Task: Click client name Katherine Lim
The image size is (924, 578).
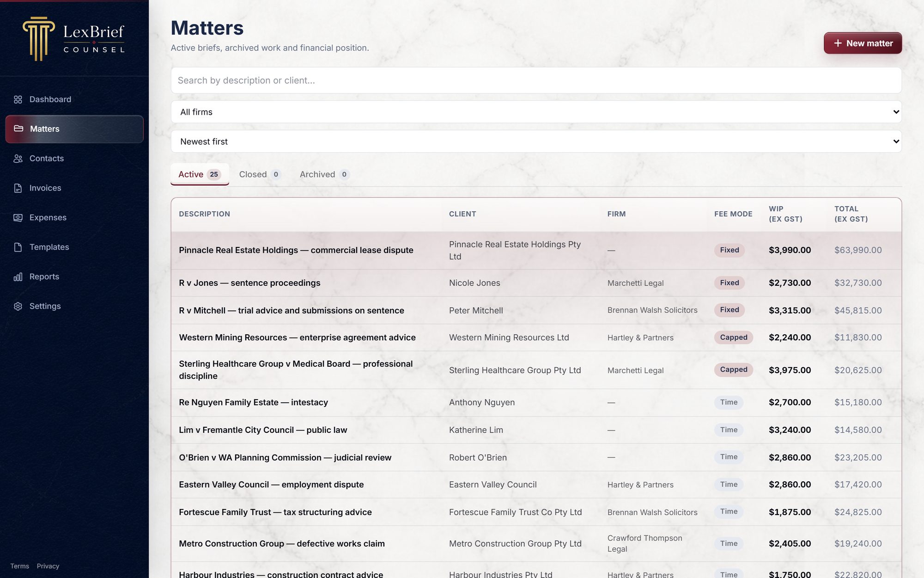Action: [x=476, y=430]
